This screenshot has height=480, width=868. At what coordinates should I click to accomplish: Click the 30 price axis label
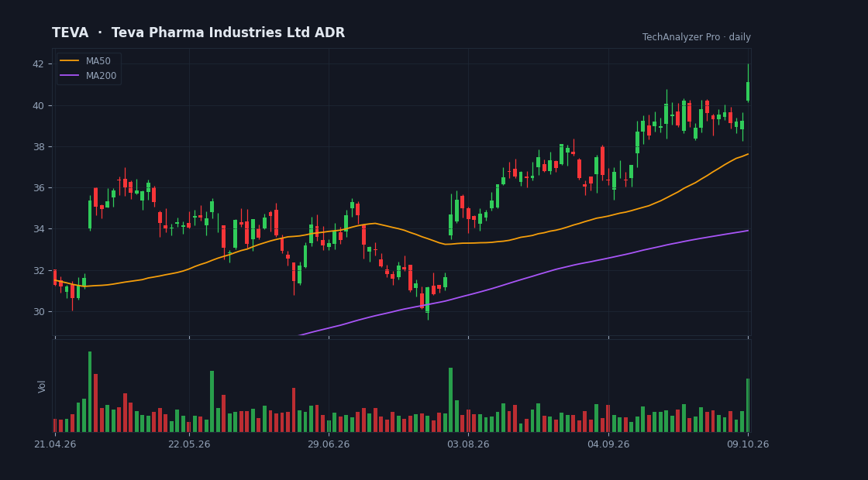[38, 312]
